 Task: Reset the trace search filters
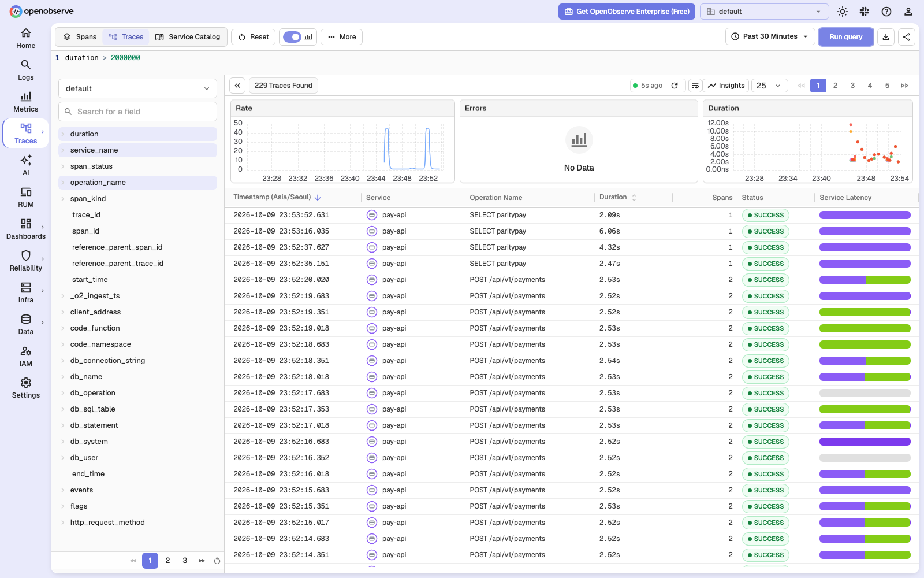tap(254, 37)
